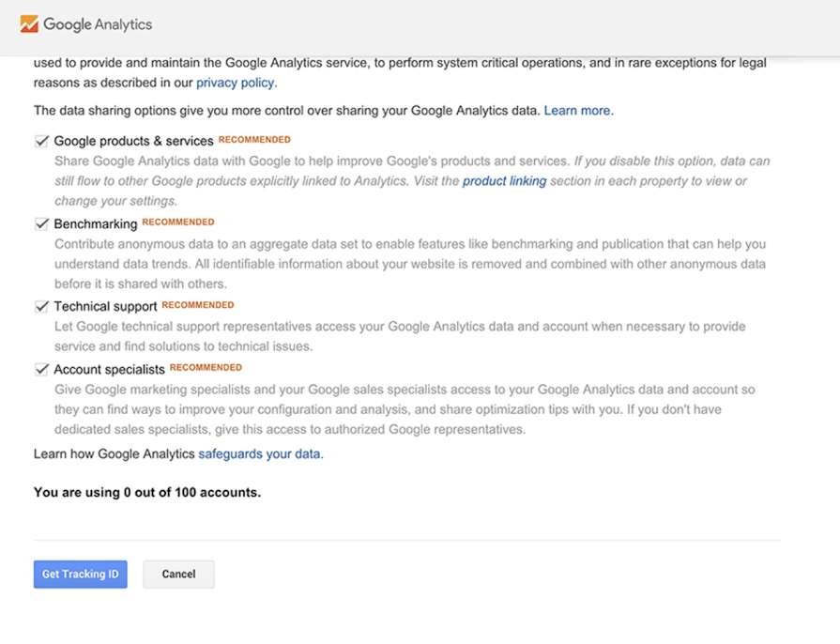Click the Recommended badge beside Account specialists
The width and height of the screenshot is (840, 644).
[206, 368]
